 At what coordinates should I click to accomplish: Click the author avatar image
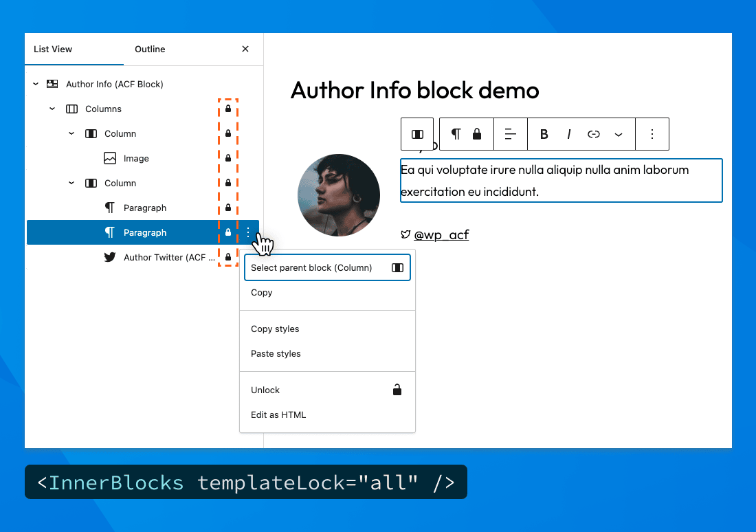click(338, 195)
